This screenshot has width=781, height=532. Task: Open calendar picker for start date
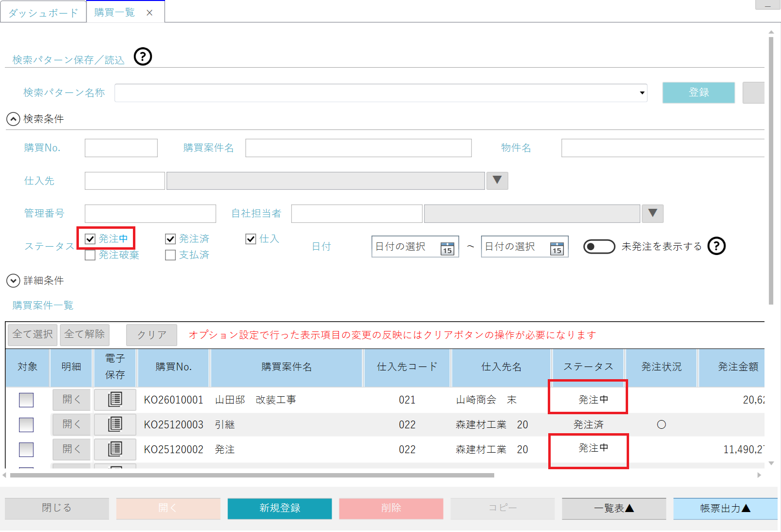point(447,248)
